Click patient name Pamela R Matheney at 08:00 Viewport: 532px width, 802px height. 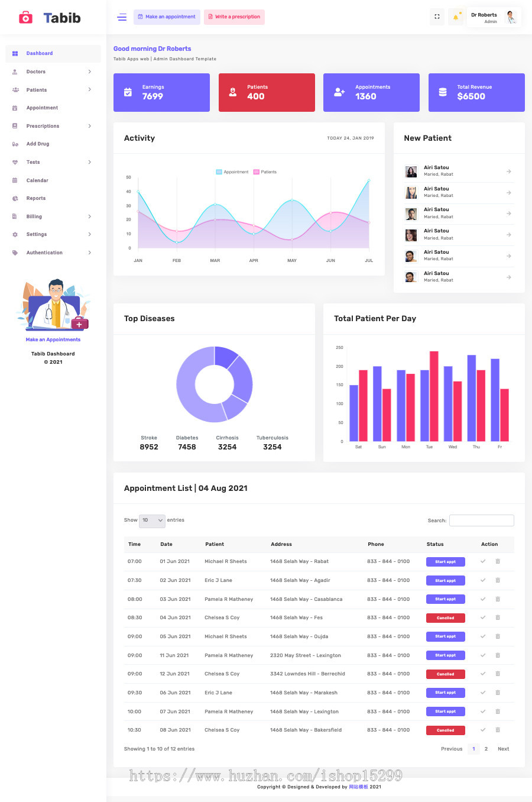229,599
